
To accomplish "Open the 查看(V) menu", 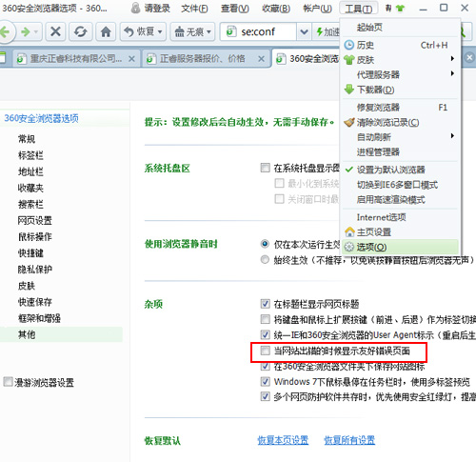I will tap(235, 9).
